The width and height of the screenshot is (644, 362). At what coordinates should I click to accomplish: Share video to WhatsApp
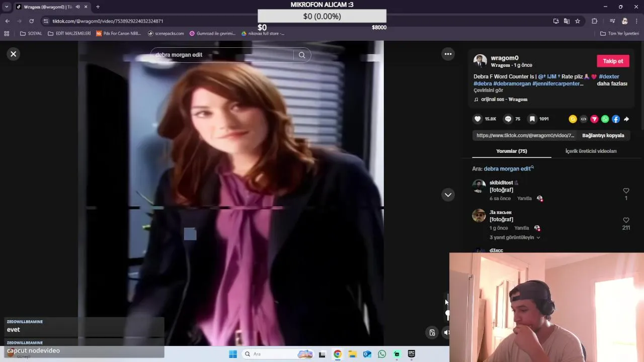[605, 119]
